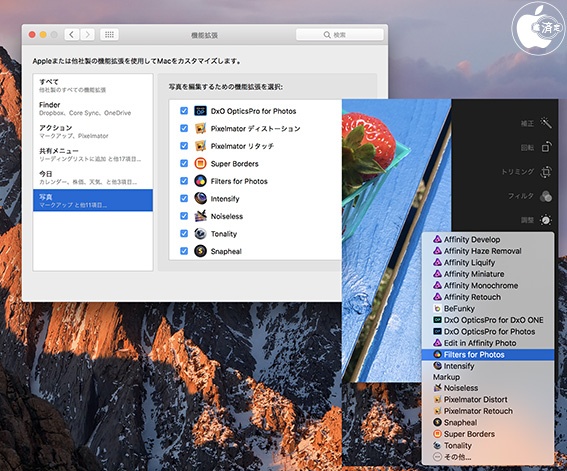The image size is (567, 471).
Task: Select DxO OpticsPro for DxO ONE
Action: click(x=488, y=320)
